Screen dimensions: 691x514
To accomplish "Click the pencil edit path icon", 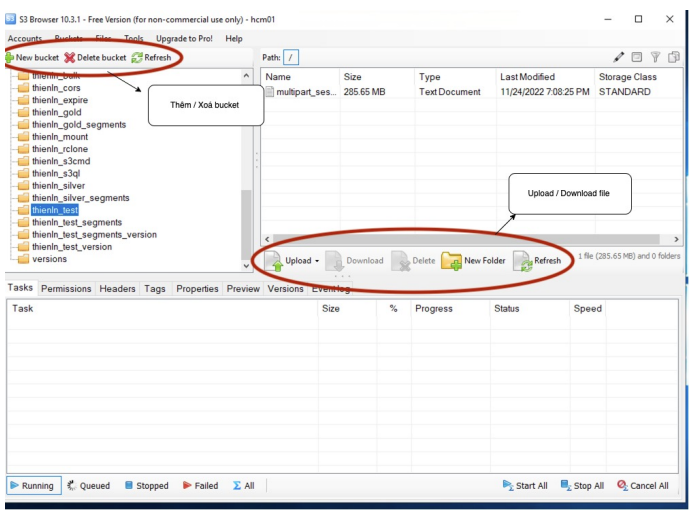I will point(618,58).
